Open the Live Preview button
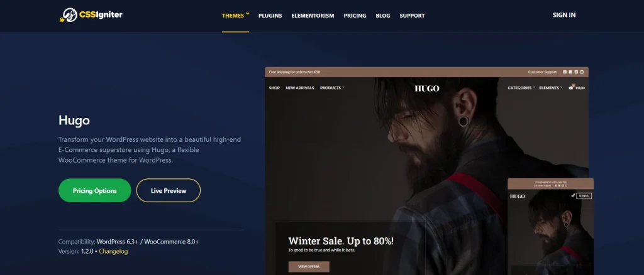 (169, 191)
